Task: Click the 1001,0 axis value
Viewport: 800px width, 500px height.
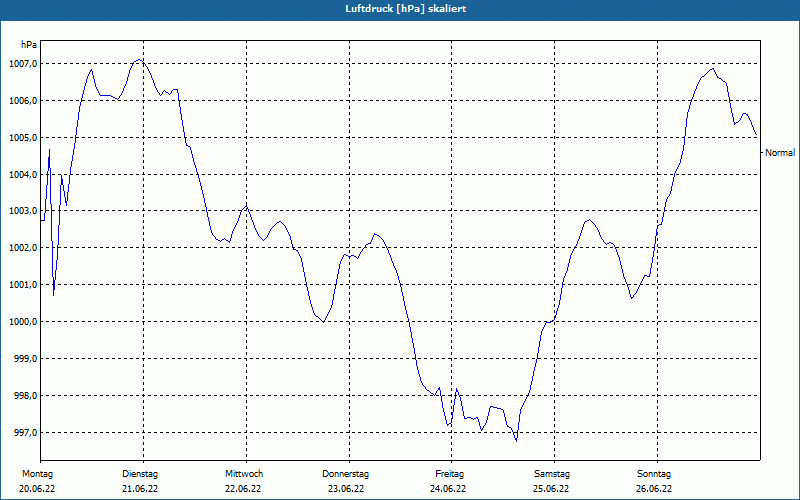Action: click(23, 285)
